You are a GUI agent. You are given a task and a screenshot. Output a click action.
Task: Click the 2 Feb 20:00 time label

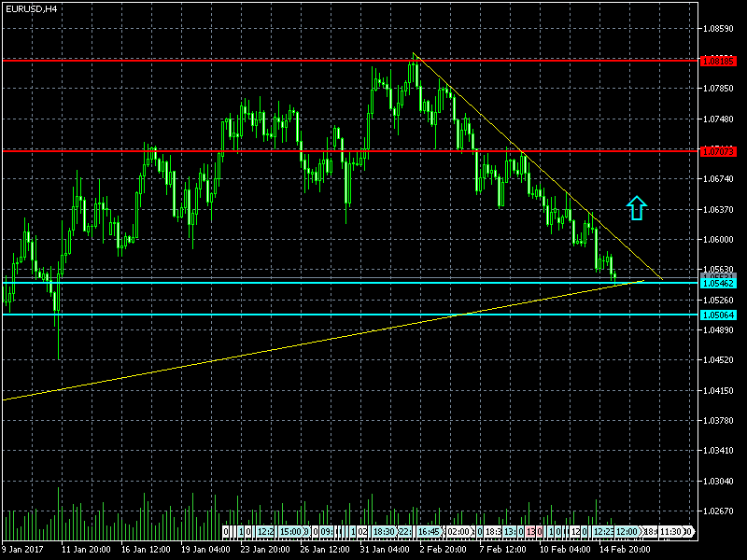[x=443, y=550]
